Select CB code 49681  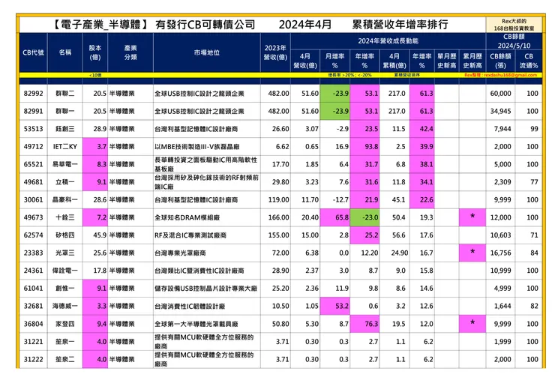pyautogui.click(x=33, y=182)
